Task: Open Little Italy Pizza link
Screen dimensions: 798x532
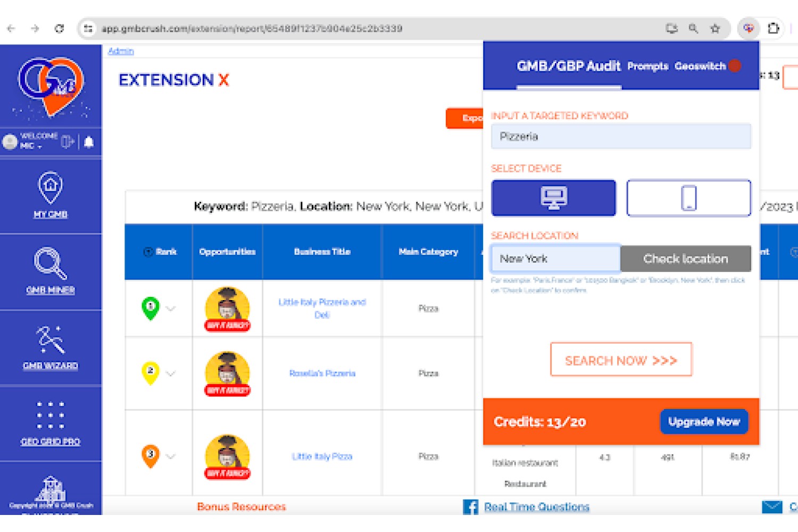Action: pyautogui.click(x=322, y=456)
